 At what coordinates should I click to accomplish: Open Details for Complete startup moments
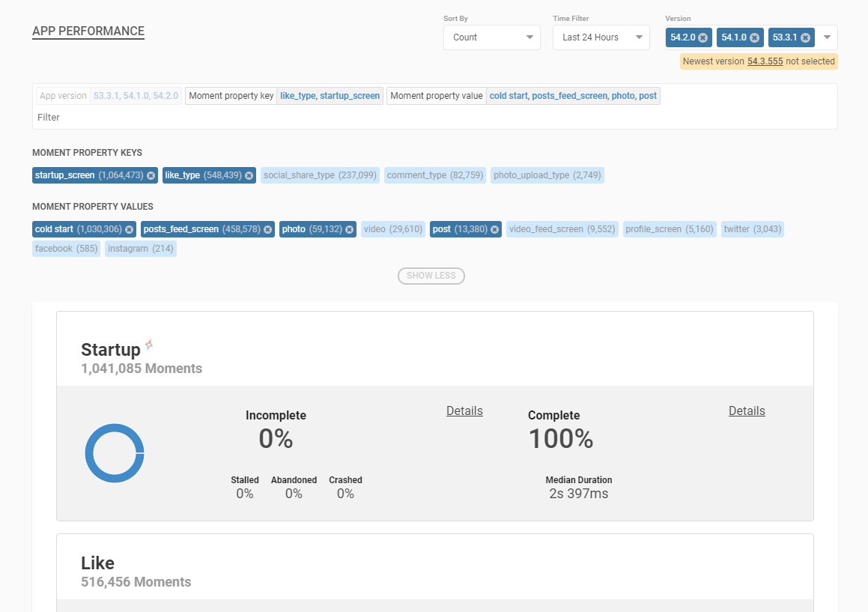(x=747, y=411)
